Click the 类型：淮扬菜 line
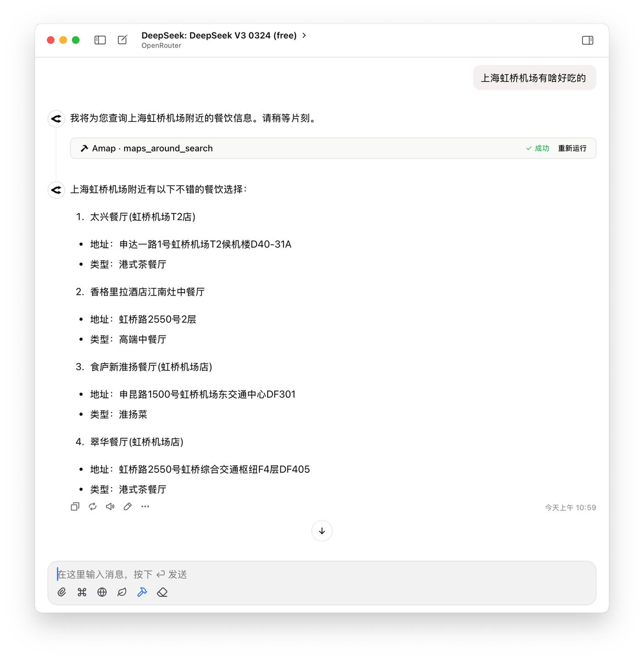The width and height of the screenshot is (644, 659). (x=119, y=415)
